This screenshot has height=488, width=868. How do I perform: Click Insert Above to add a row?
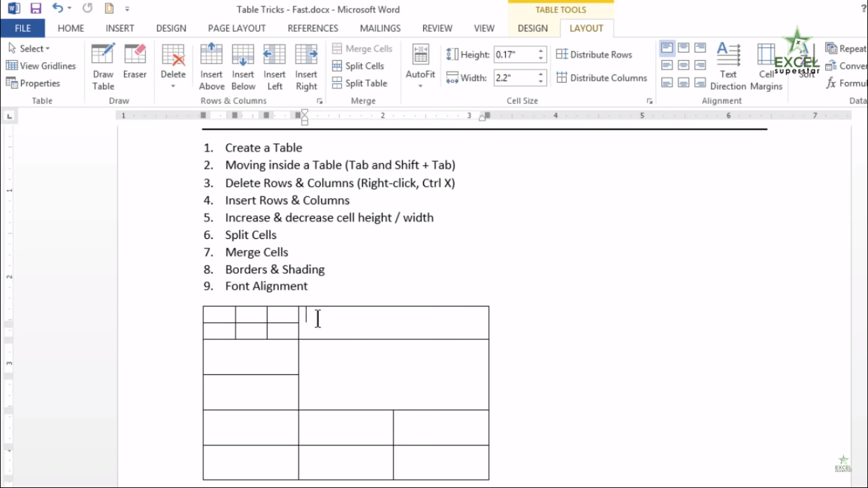[212, 67]
